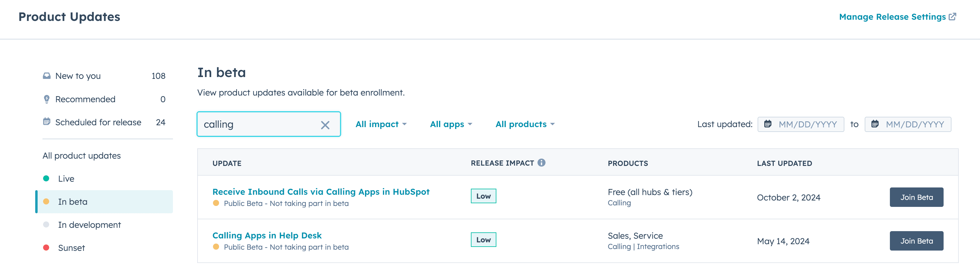
Task: Join beta for Receive Inbound Calls
Action: click(x=916, y=197)
